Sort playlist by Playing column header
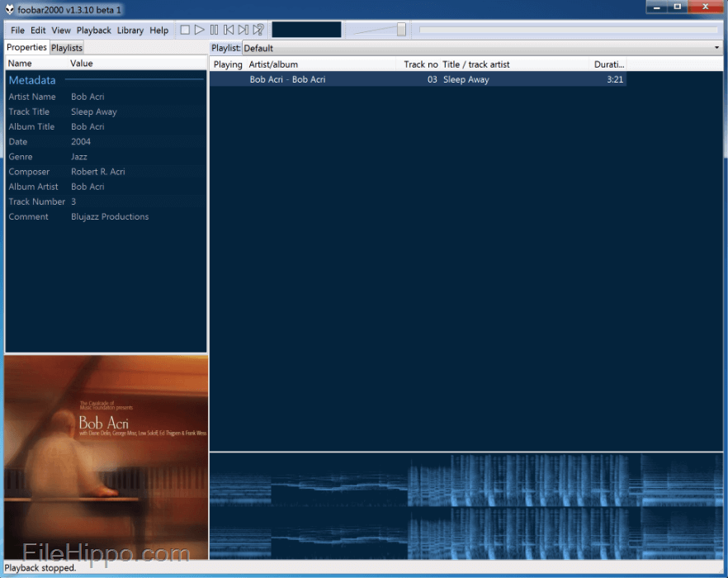 228,64
